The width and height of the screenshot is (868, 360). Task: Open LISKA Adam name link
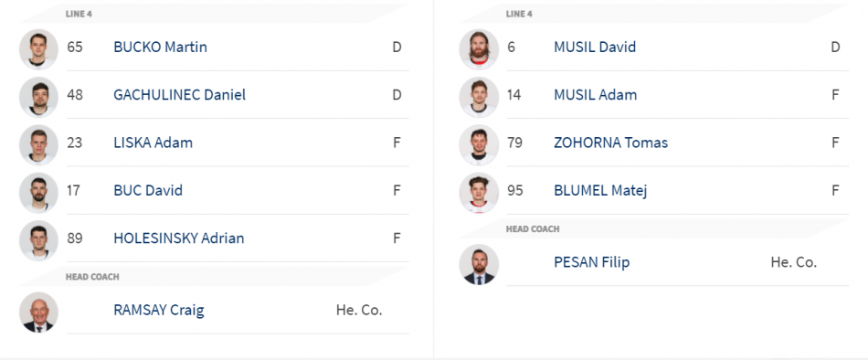(153, 143)
